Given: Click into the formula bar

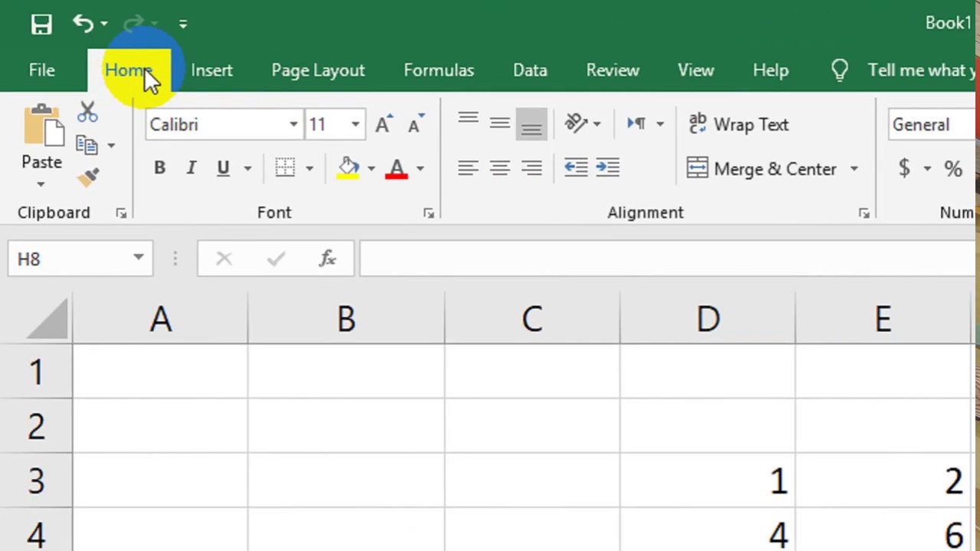Looking at the screenshot, I should (668, 259).
